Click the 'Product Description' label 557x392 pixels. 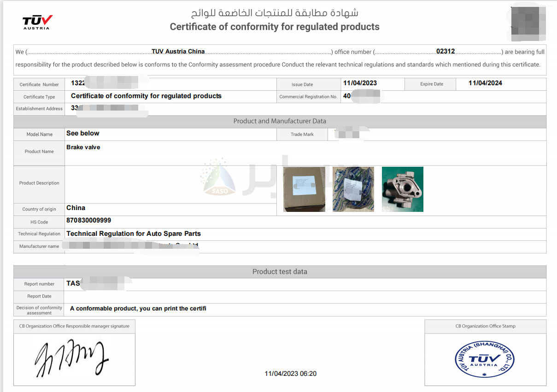(39, 183)
